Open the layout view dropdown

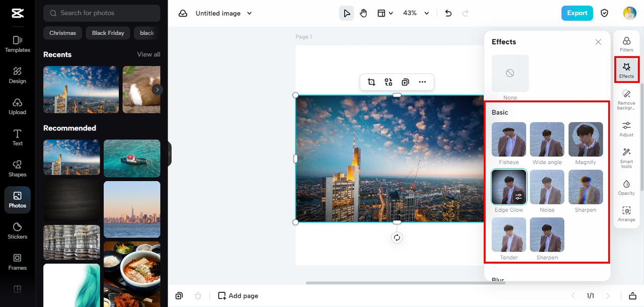[385, 13]
